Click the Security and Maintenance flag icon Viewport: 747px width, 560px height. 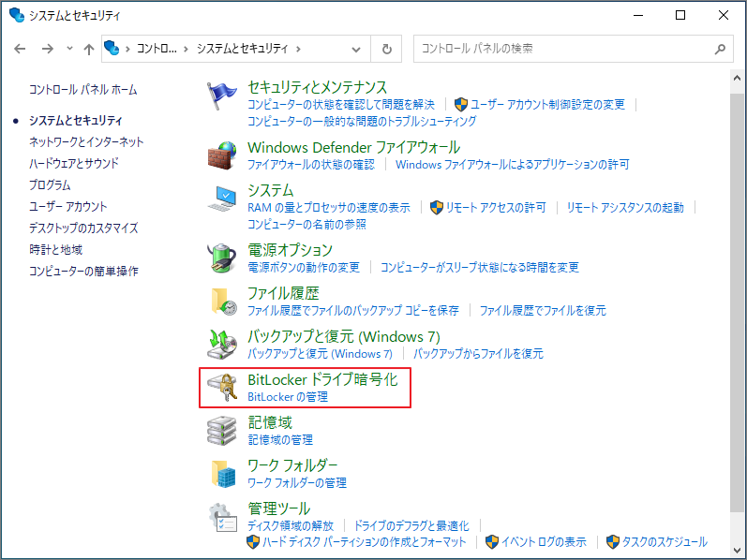(x=221, y=96)
